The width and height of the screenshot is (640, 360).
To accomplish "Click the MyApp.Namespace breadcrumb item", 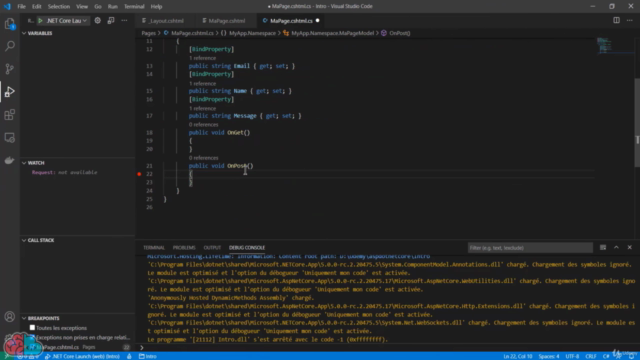I will point(249,33).
